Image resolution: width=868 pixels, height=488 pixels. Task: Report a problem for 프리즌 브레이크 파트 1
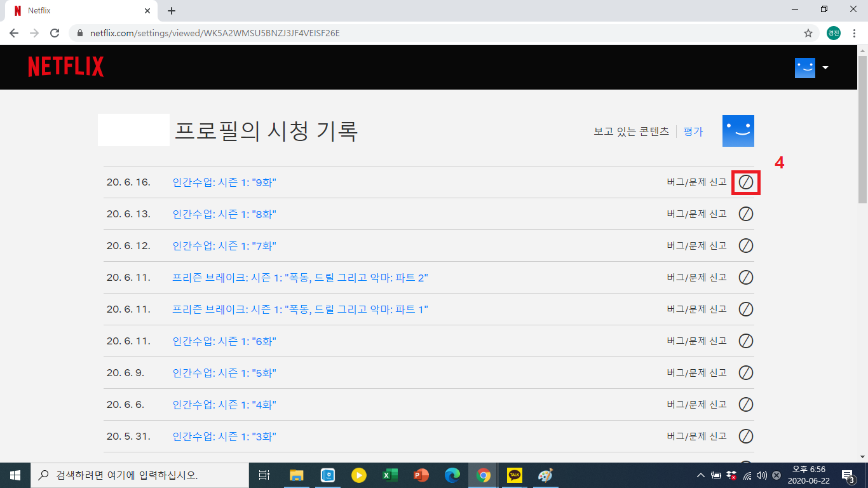tap(696, 309)
